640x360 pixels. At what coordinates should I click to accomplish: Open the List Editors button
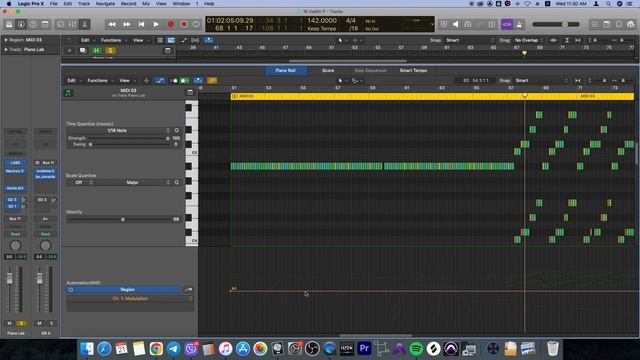(595, 24)
